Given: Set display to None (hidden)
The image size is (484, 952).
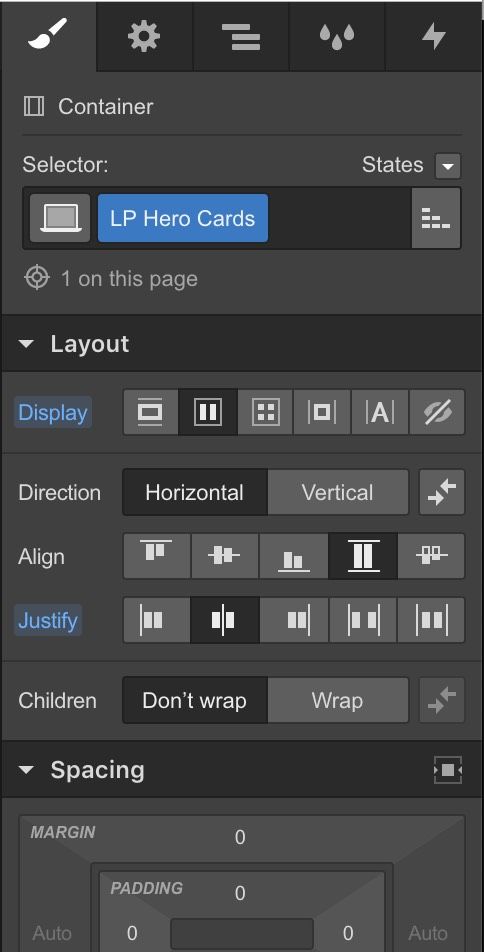Looking at the screenshot, I should [x=437, y=412].
